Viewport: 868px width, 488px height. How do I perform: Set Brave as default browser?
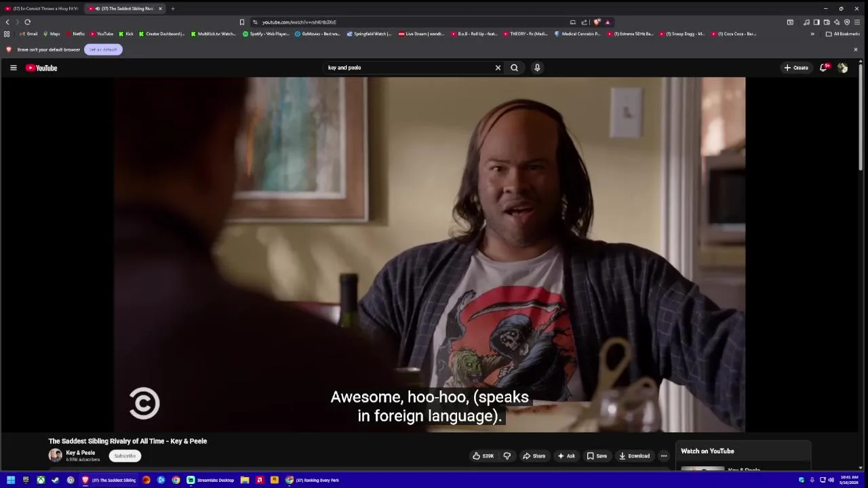103,49
